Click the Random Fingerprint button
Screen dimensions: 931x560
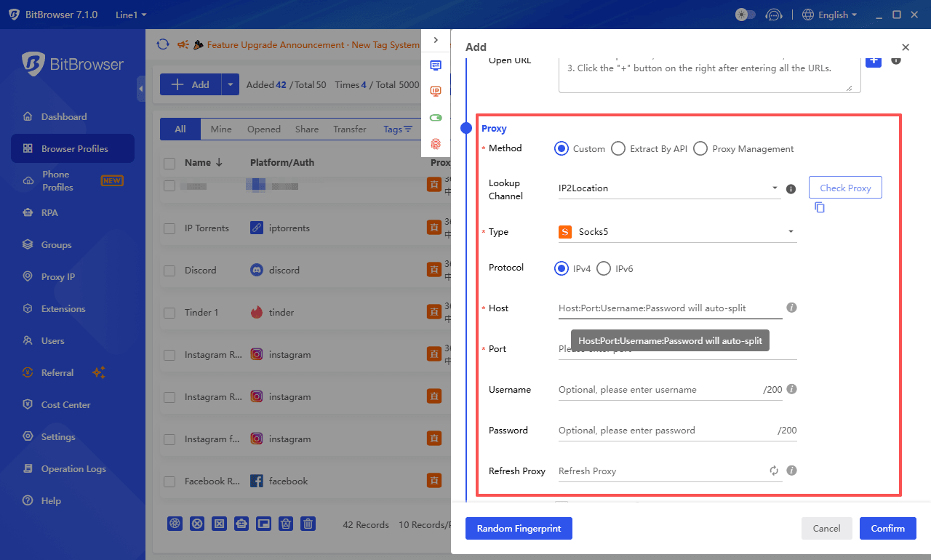[519, 528]
